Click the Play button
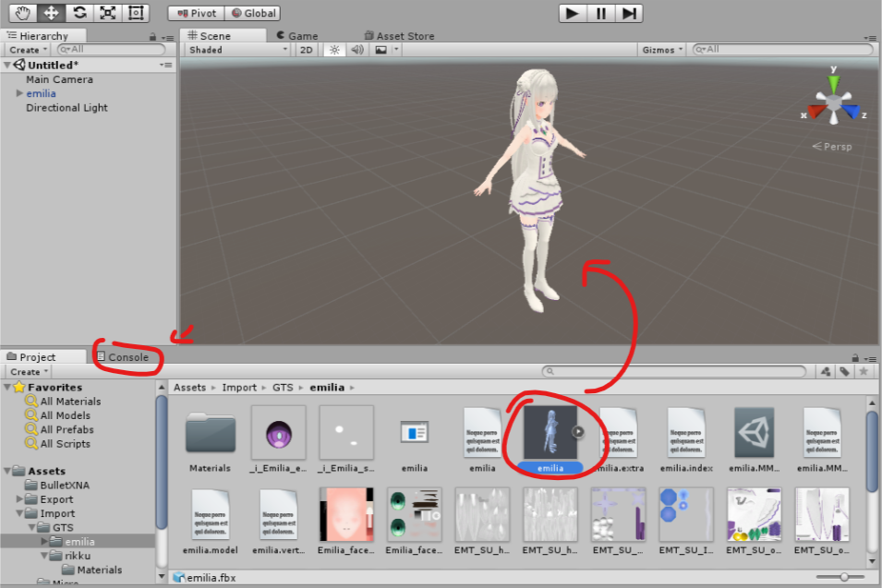The width and height of the screenshot is (882, 588). 573,14
